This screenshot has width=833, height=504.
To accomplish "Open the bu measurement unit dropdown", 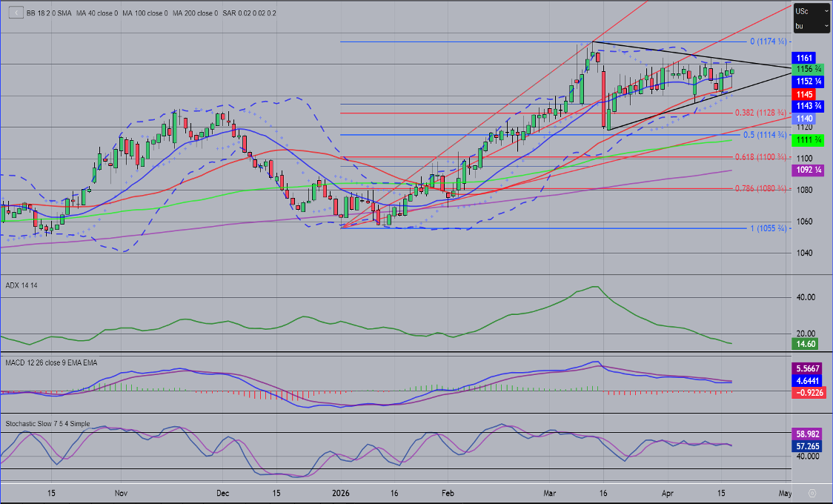I will point(810,26).
